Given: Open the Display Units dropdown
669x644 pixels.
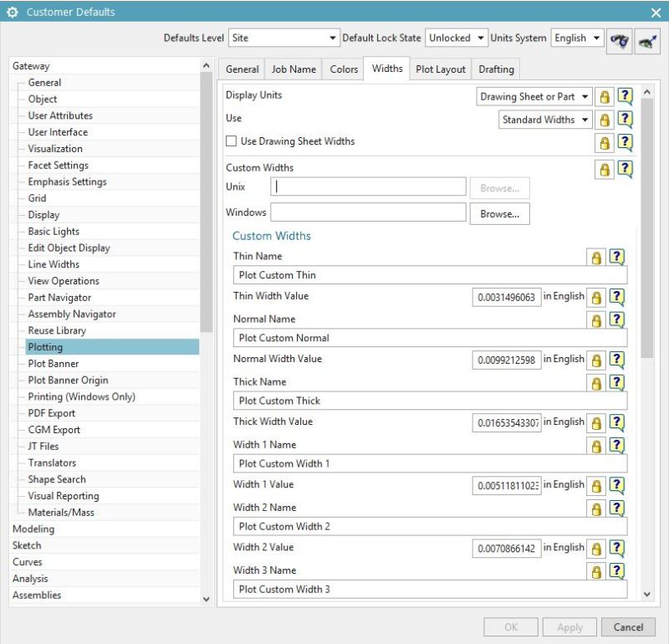Looking at the screenshot, I should tap(534, 97).
